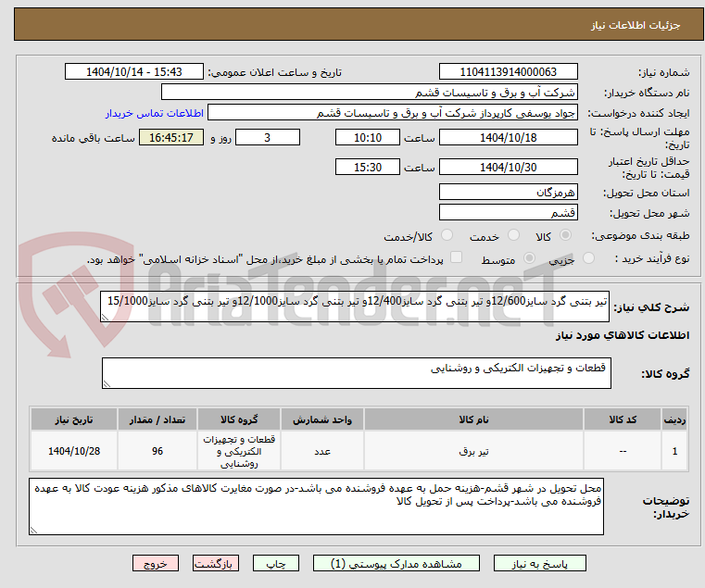The width and height of the screenshot is (705, 588).
Task: Select the کالا/خدمت radio button
Action: pos(447,235)
